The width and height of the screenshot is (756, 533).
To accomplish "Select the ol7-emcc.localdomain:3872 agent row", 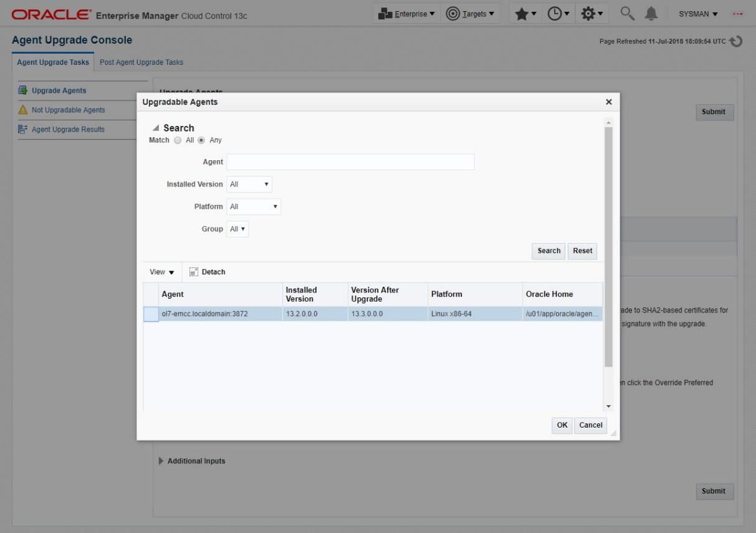I will 373,314.
